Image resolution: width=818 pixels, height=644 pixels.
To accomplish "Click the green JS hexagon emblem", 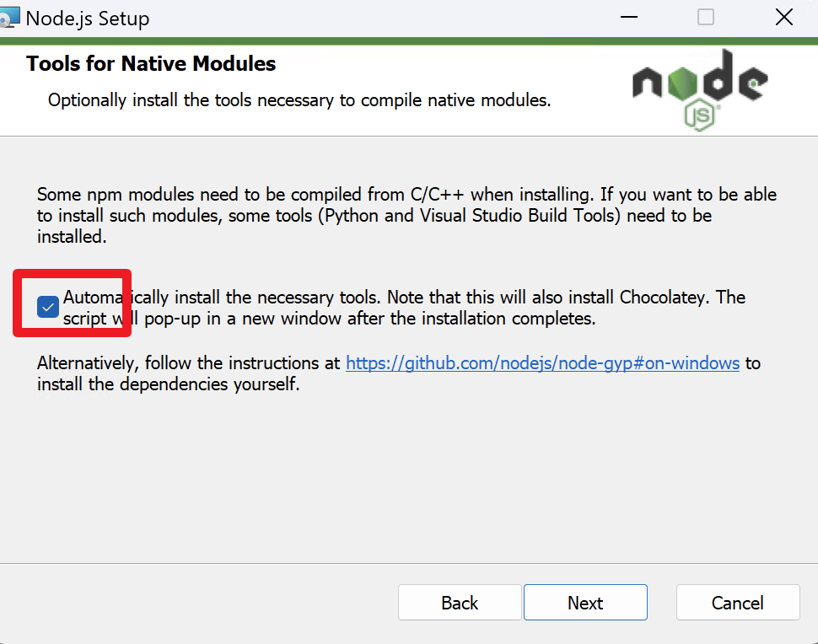I will click(x=699, y=114).
